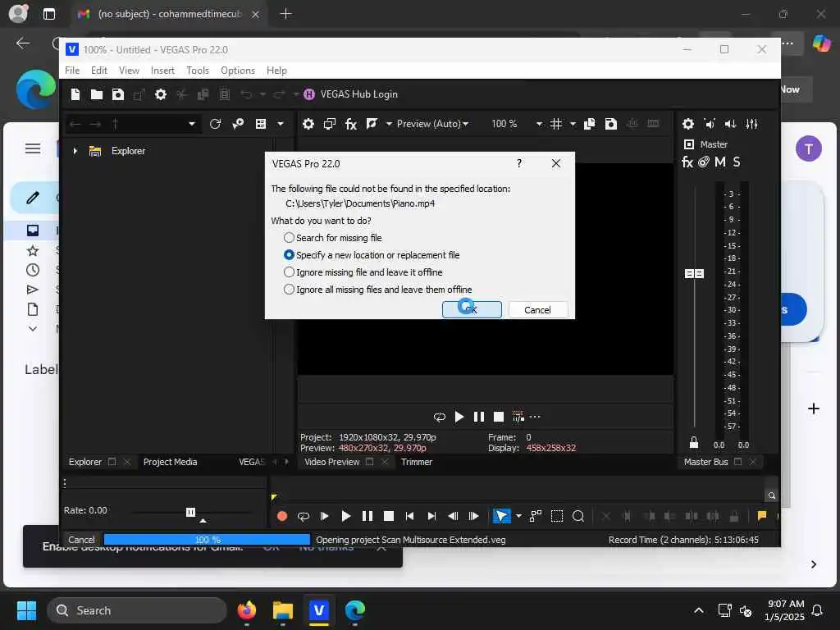
Task: Click the dialog help question mark
Action: [x=519, y=163]
